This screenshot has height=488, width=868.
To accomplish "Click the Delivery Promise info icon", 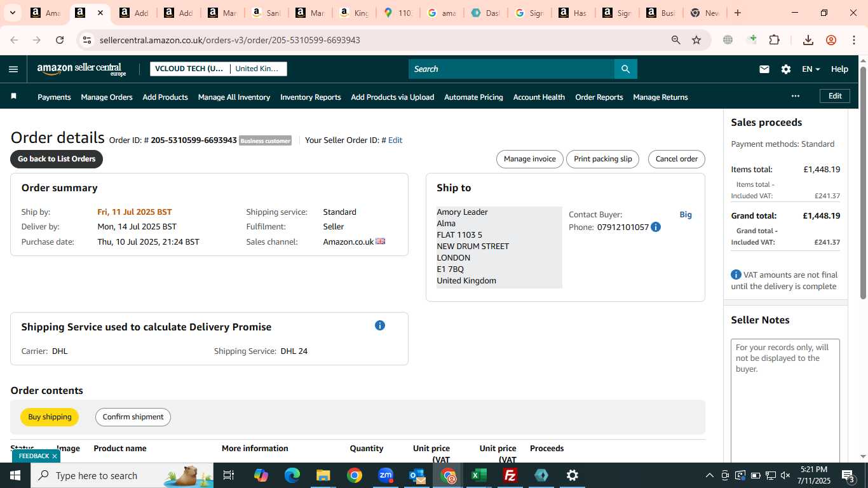I will (x=380, y=325).
